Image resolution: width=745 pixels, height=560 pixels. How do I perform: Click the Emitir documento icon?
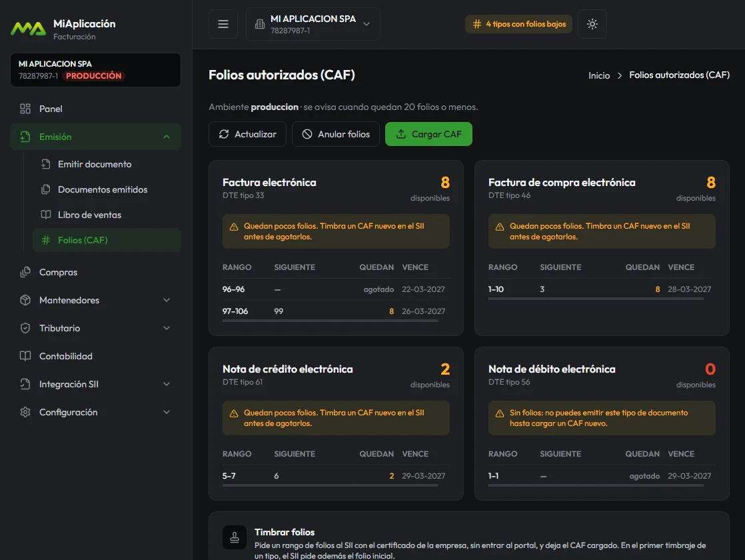point(45,164)
